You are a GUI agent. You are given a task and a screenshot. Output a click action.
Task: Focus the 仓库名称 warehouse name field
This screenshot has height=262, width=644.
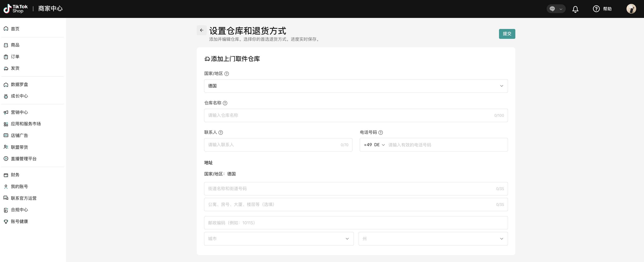350,115
